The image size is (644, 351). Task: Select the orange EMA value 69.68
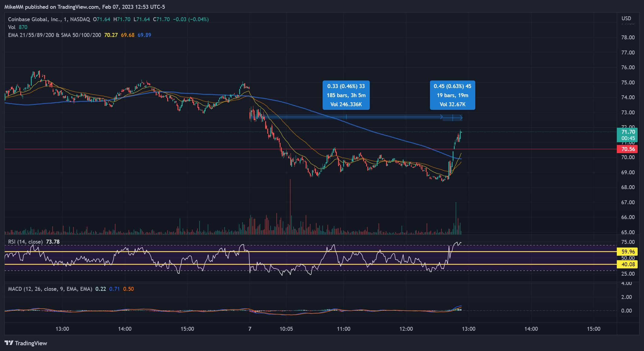128,35
